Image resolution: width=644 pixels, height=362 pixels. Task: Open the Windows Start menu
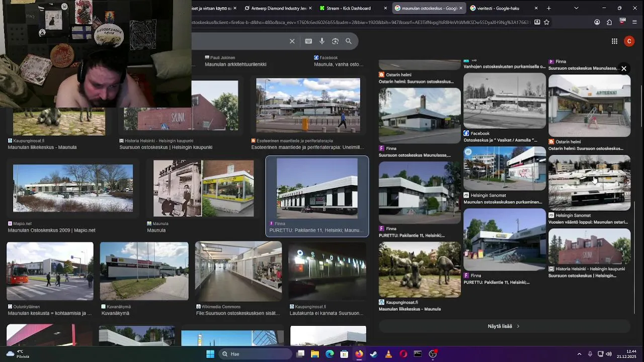coord(210,354)
